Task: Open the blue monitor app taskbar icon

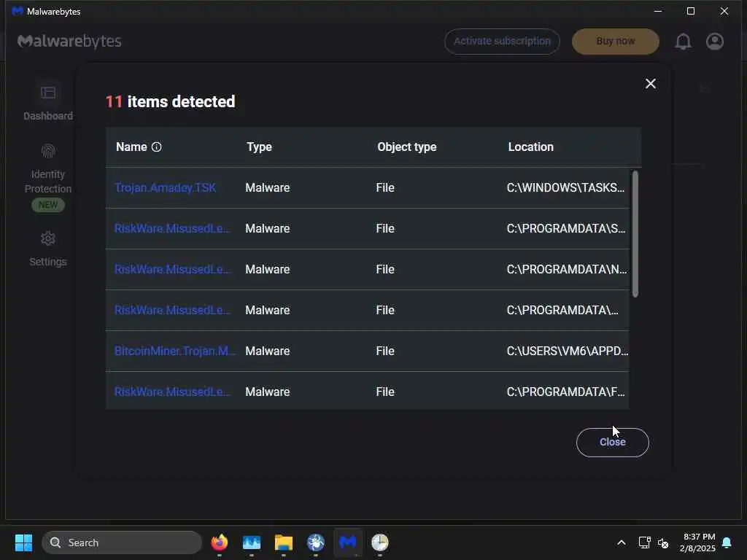Action: [252, 542]
